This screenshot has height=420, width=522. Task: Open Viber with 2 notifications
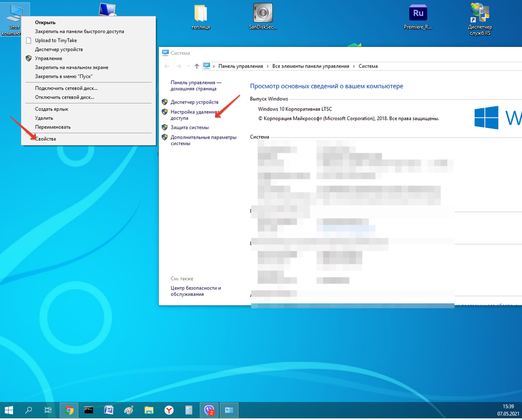[209, 410]
